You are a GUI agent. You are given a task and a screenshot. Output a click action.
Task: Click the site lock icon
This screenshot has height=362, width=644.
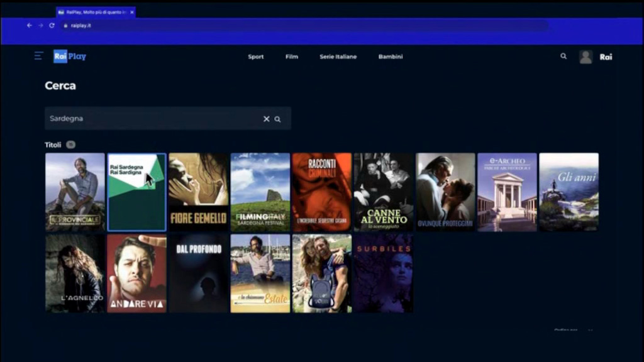pos(65,25)
